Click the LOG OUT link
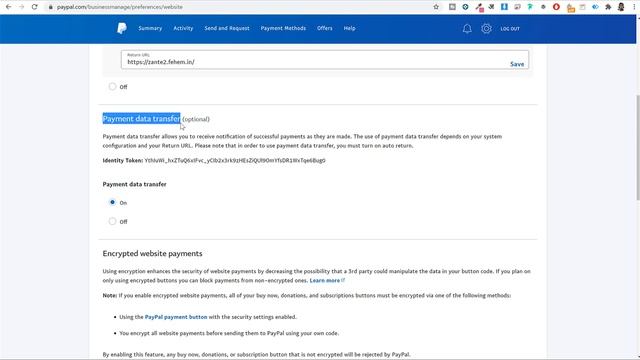This screenshot has height=360, width=640. (x=510, y=29)
